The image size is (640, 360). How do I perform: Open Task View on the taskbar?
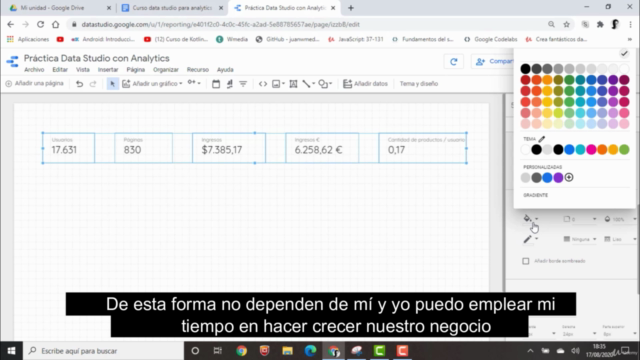pos(218,351)
